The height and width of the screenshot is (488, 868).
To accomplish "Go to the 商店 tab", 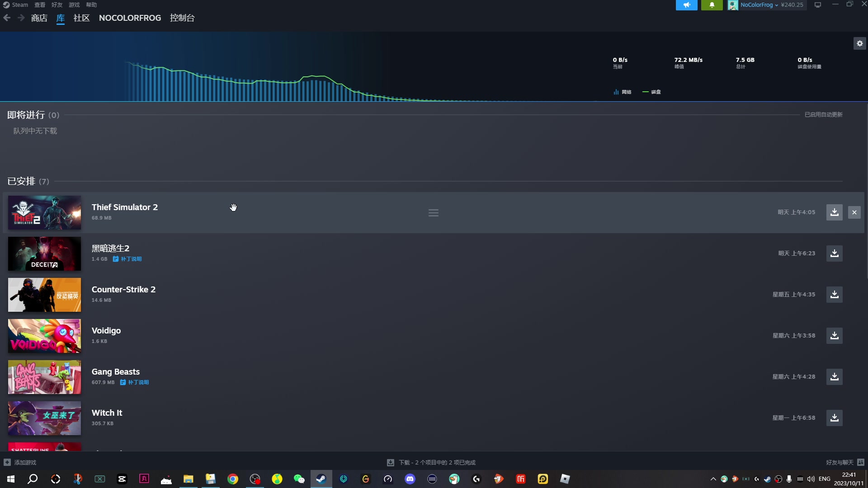I will tap(39, 18).
